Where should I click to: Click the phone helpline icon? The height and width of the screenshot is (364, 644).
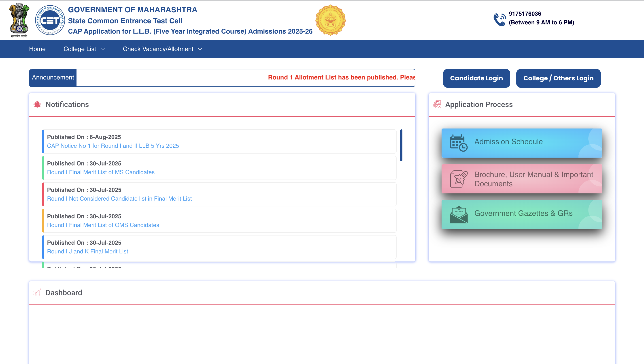500,19
